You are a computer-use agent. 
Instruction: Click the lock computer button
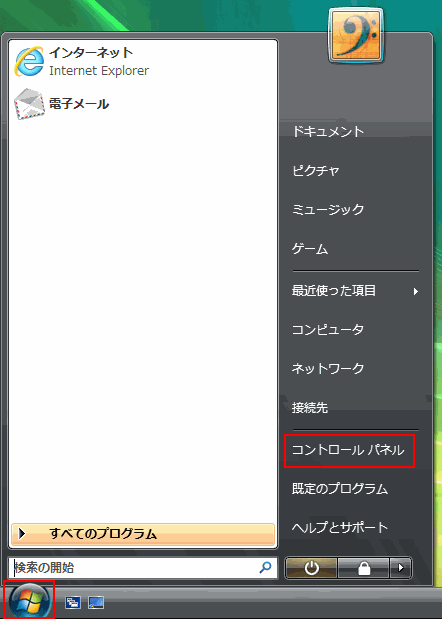pos(363,568)
